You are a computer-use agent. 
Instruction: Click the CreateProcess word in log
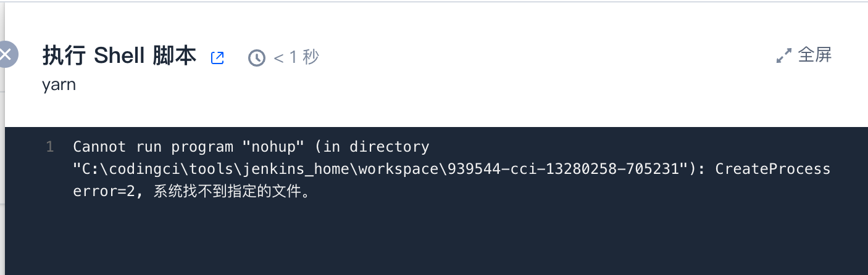click(773, 169)
